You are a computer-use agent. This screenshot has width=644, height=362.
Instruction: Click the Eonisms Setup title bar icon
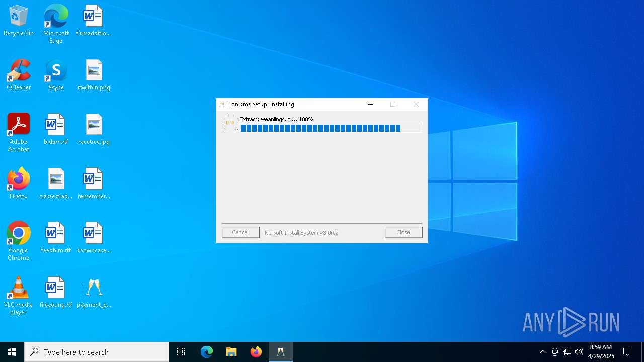[x=222, y=104]
